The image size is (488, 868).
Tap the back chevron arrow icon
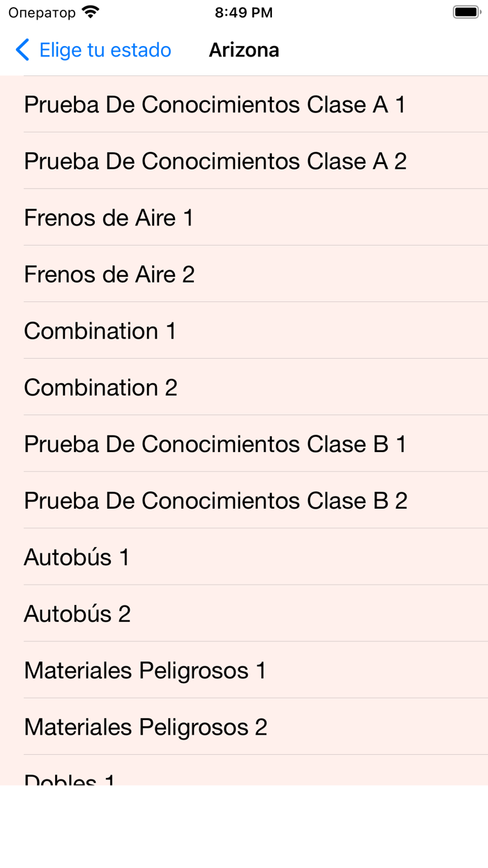(x=22, y=50)
